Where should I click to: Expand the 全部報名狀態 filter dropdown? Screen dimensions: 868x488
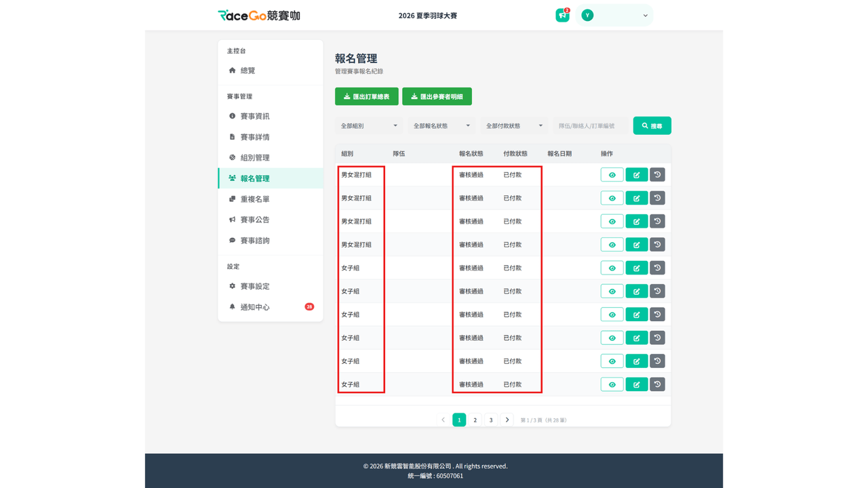tap(441, 125)
